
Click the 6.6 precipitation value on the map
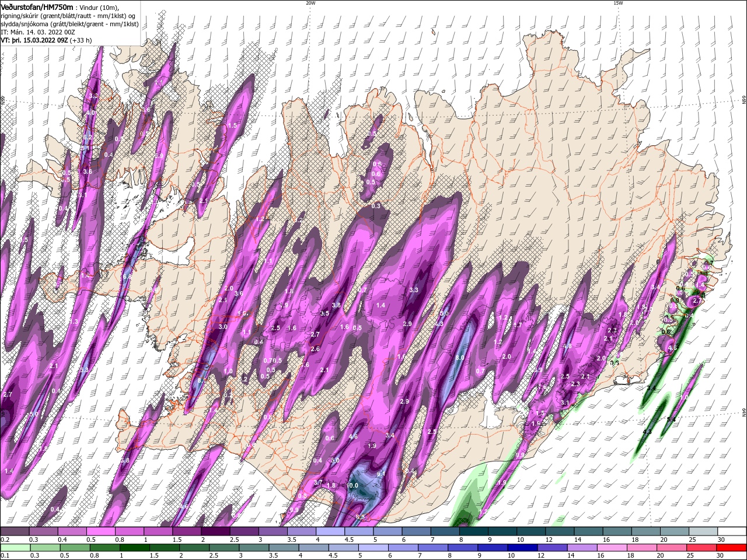pyautogui.click(x=127, y=276)
